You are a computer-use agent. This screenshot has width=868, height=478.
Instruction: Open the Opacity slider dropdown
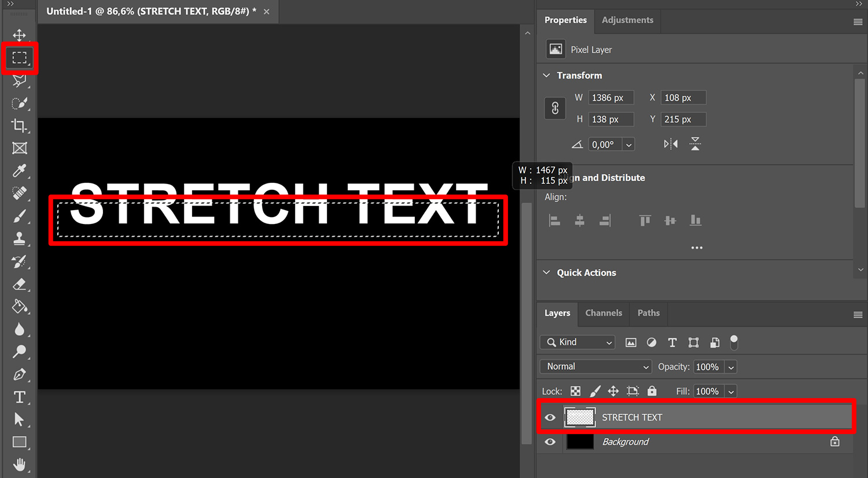(x=730, y=366)
